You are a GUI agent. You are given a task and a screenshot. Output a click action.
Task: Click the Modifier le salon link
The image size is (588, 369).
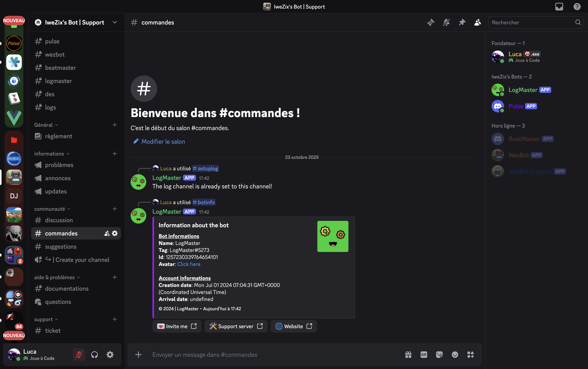tap(163, 142)
